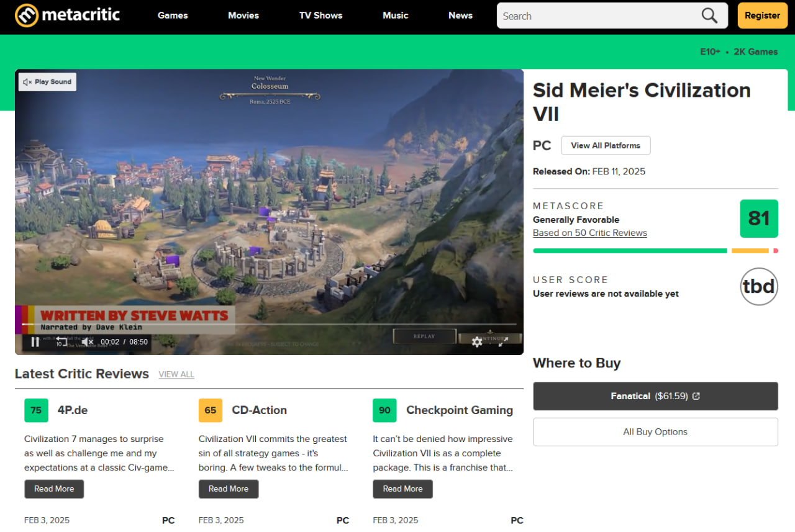Click the external link icon on Fanatical
The image size is (795, 532).
[696, 396]
